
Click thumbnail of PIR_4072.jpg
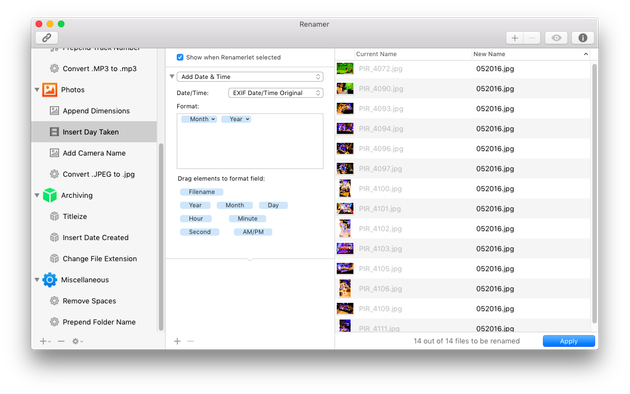pyautogui.click(x=345, y=68)
